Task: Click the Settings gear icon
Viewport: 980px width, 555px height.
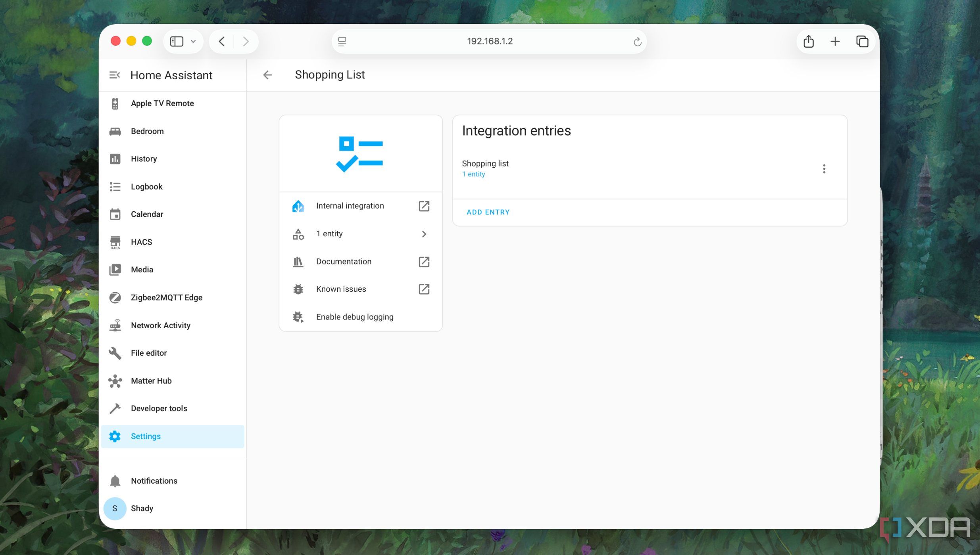Action: [115, 436]
